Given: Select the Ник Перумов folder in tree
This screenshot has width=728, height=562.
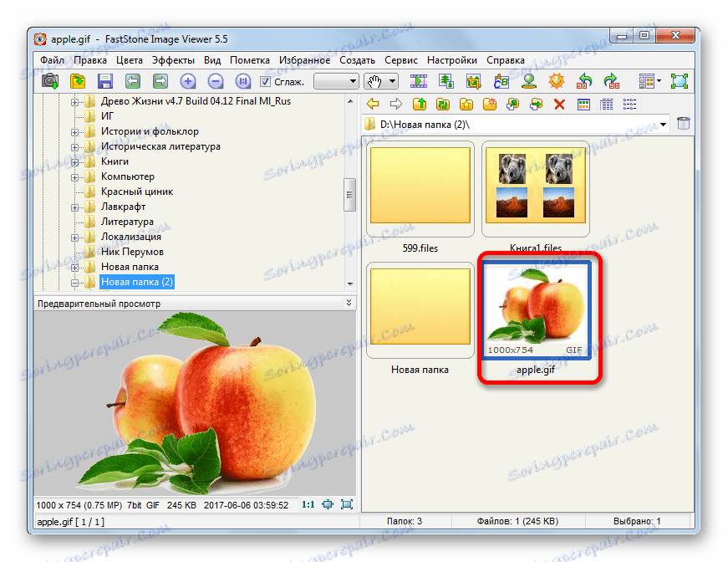Looking at the screenshot, I should pyautogui.click(x=132, y=252).
